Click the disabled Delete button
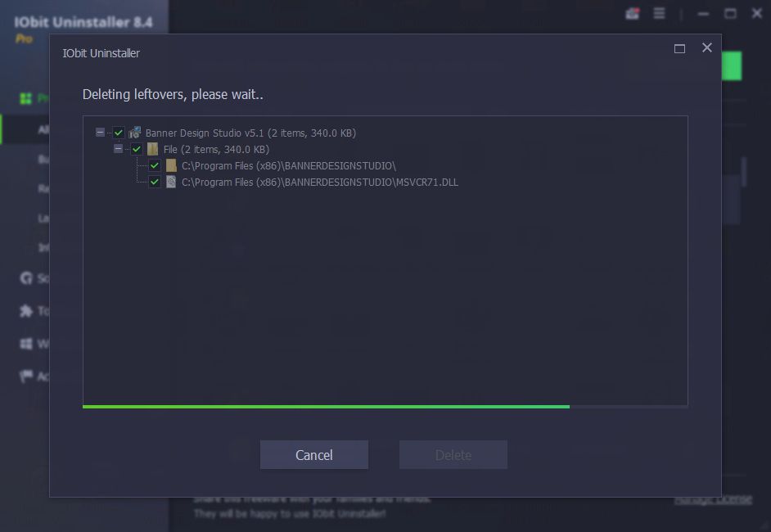This screenshot has height=532, width=771. [453, 455]
